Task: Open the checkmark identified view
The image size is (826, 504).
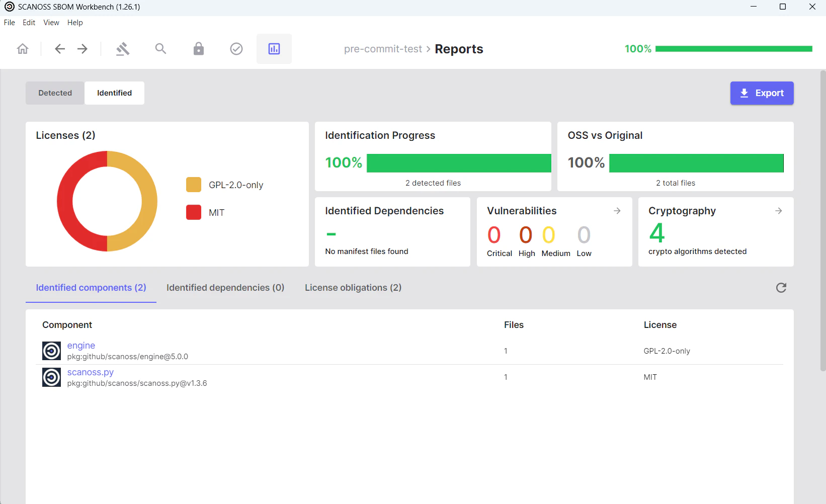Action: [x=236, y=49]
